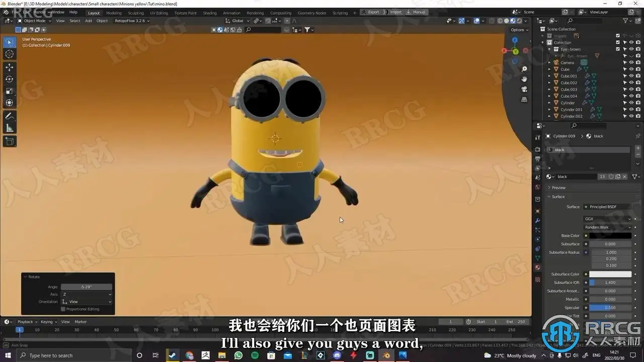The height and width of the screenshot is (362, 644).
Task: Add a material slot with plus button
Action: pos(638,149)
